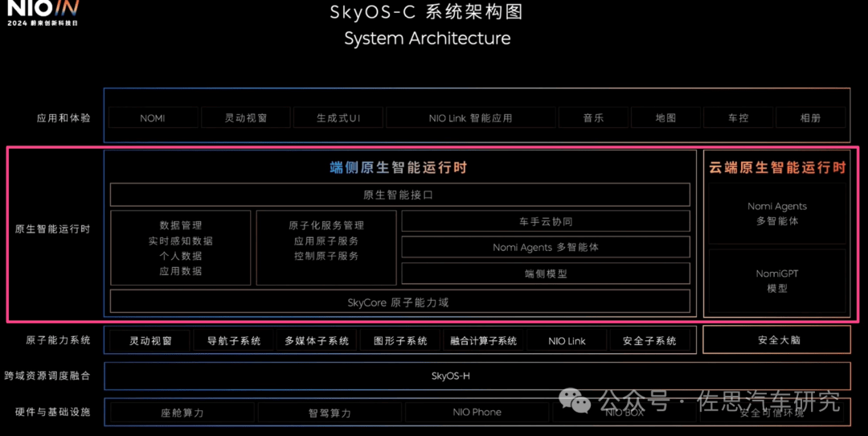Select the '原子能力系统' row label
Screen dimensions: 868x436
pyautogui.click(x=58, y=340)
